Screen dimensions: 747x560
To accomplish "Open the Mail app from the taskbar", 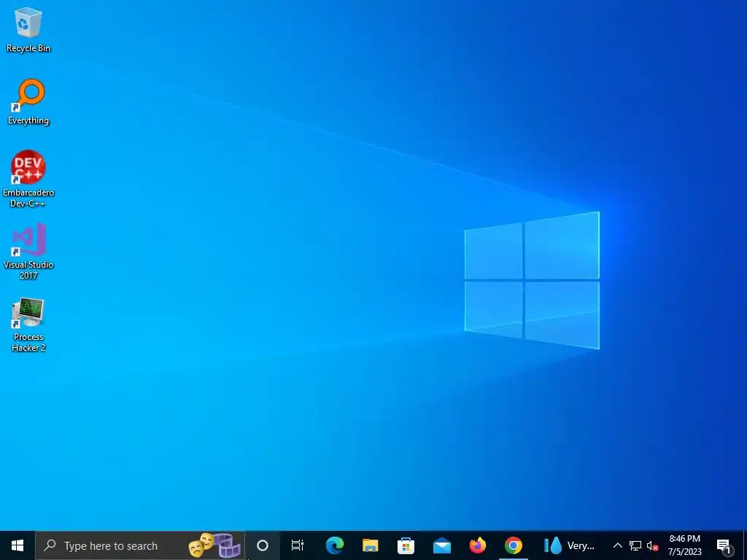I will click(441, 545).
